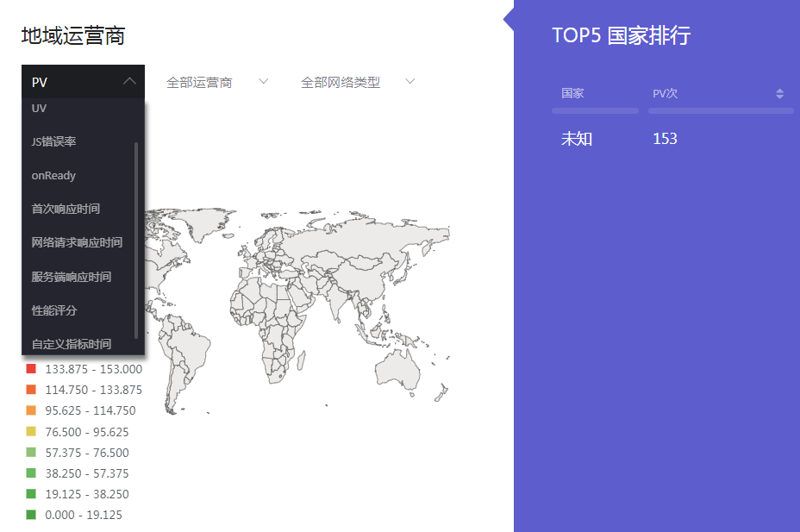Click the 国家 column header

click(x=572, y=93)
